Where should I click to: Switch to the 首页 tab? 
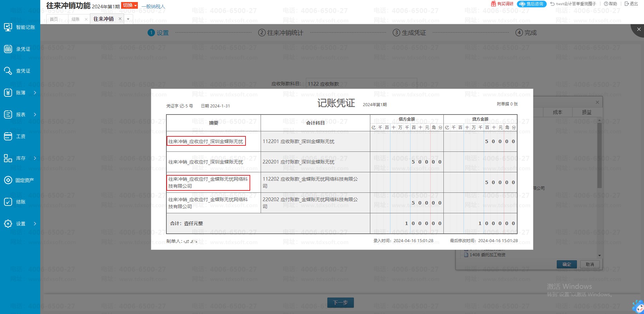(54, 19)
